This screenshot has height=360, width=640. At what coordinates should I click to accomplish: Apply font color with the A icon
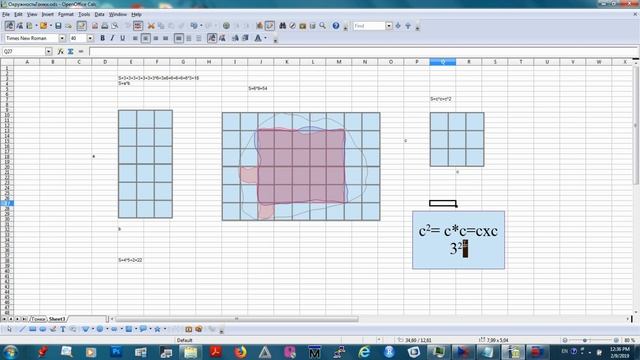click(x=258, y=38)
